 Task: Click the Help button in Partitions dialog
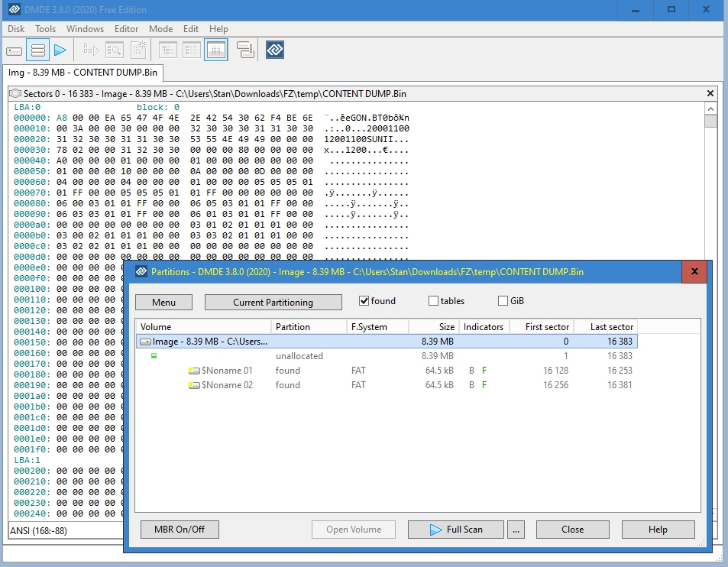click(658, 530)
